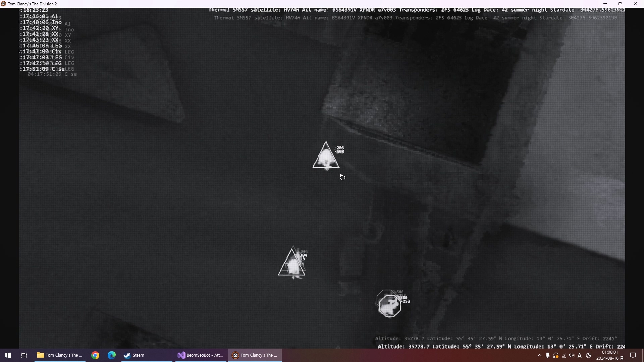Open Steam from the taskbar
Screen dimensions: 644x362
pos(134,355)
